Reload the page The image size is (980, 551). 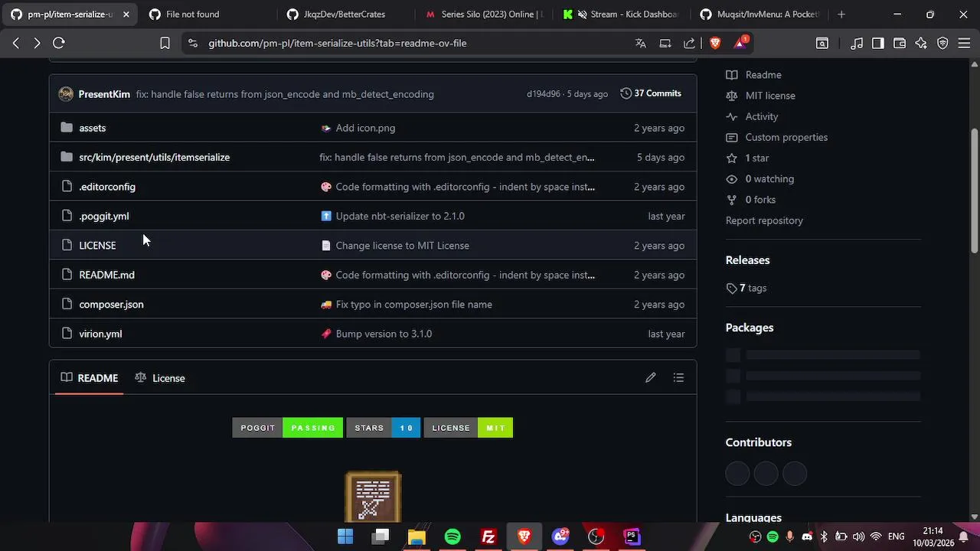coord(59,43)
